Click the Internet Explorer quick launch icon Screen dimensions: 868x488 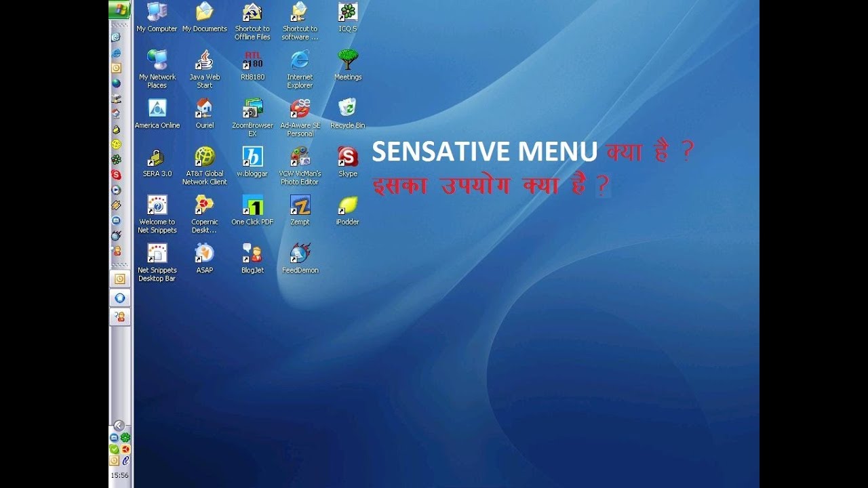tap(116, 52)
